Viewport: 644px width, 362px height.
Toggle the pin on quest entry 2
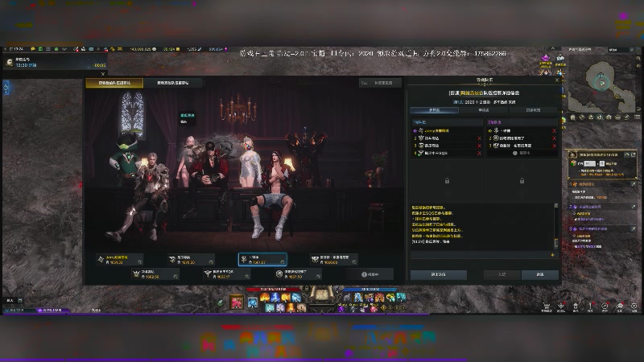[x=634, y=207]
